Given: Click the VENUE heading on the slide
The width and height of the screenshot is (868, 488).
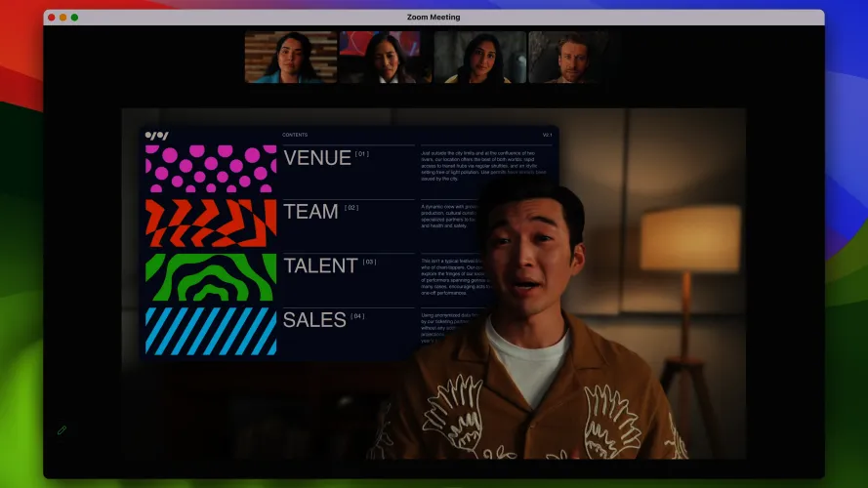Looking at the screenshot, I should (316, 158).
